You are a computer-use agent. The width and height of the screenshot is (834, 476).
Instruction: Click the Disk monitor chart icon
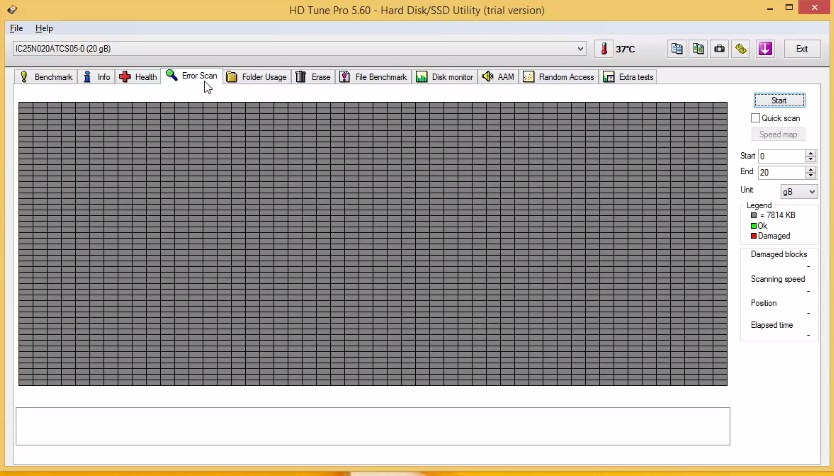tap(421, 77)
